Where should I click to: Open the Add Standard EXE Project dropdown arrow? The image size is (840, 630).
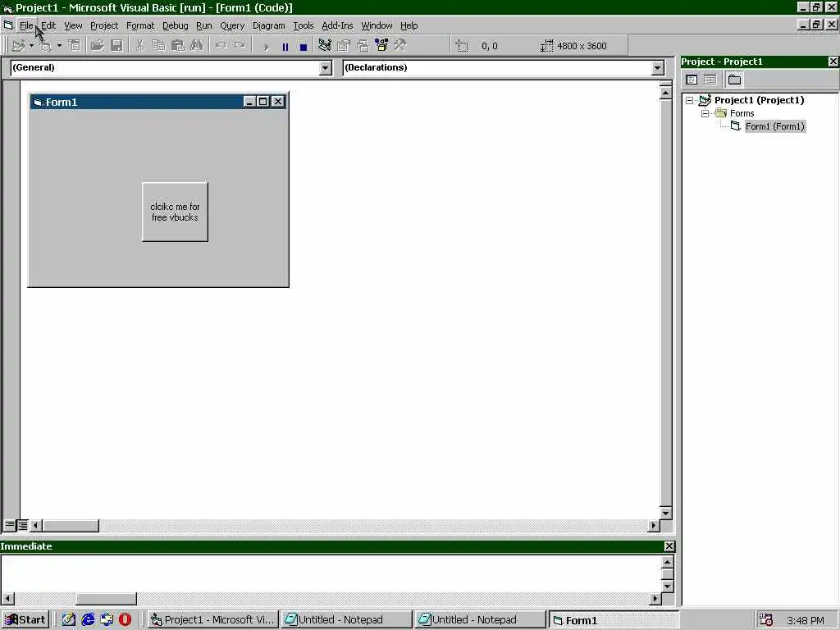pos(32,46)
